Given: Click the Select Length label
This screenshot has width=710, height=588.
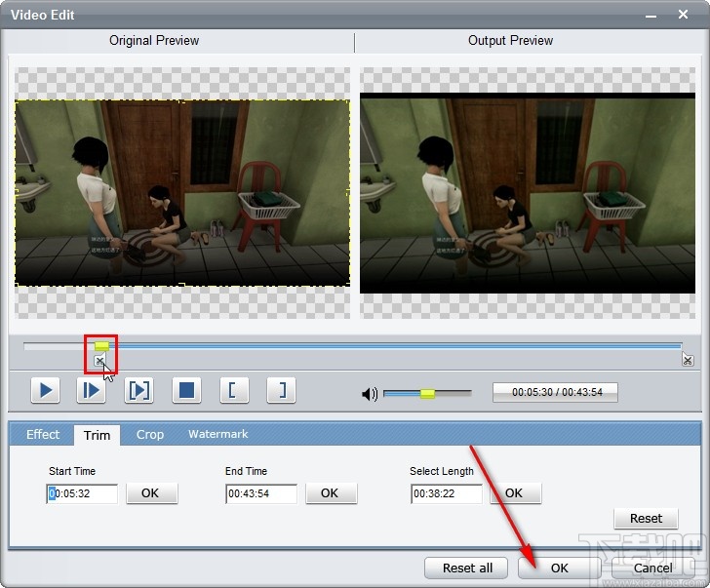Looking at the screenshot, I should [x=442, y=471].
